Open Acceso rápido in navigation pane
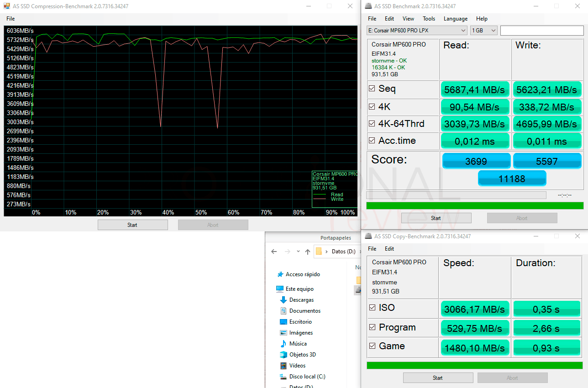This screenshot has width=588, height=388. [303, 274]
